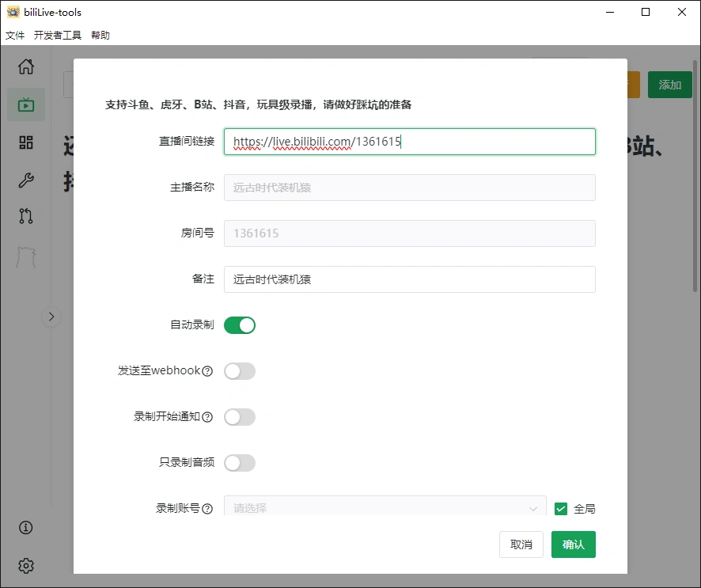Open the settings gear at bottom left
The width and height of the screenshot is (701, 588).
[25, 566]
